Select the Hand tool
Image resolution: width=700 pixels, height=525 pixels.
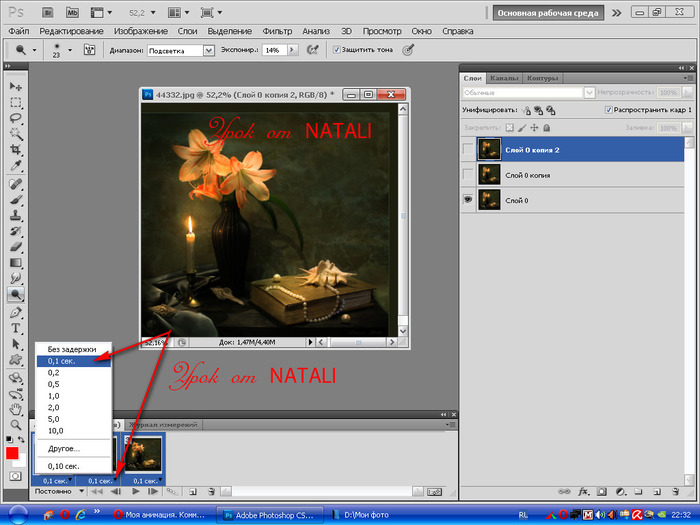point(16,408)
